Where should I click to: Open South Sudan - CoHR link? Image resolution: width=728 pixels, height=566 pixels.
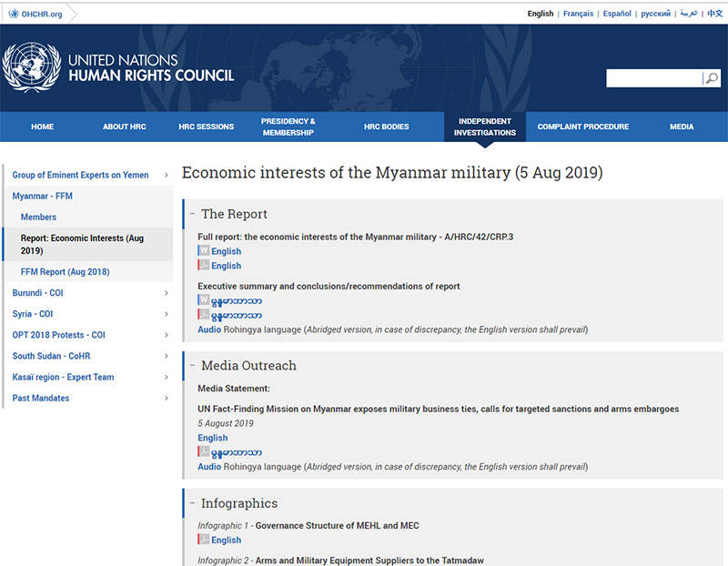pos(51,356)
